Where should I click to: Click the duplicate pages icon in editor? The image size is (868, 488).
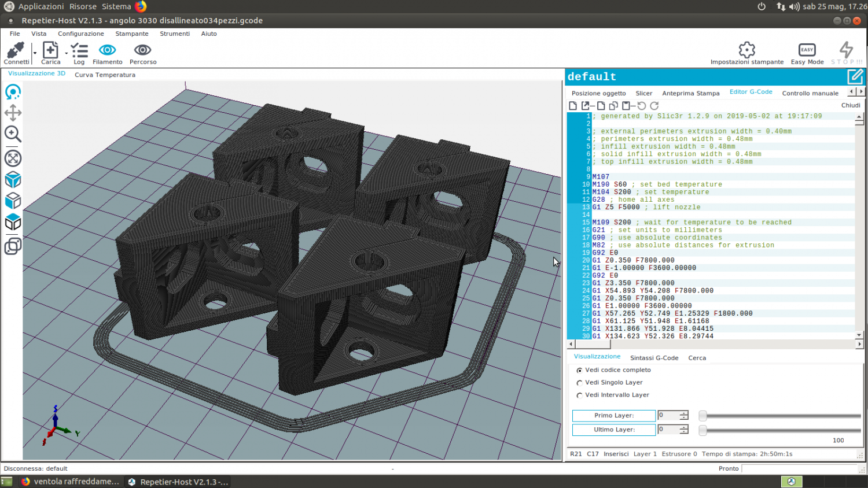613,106
